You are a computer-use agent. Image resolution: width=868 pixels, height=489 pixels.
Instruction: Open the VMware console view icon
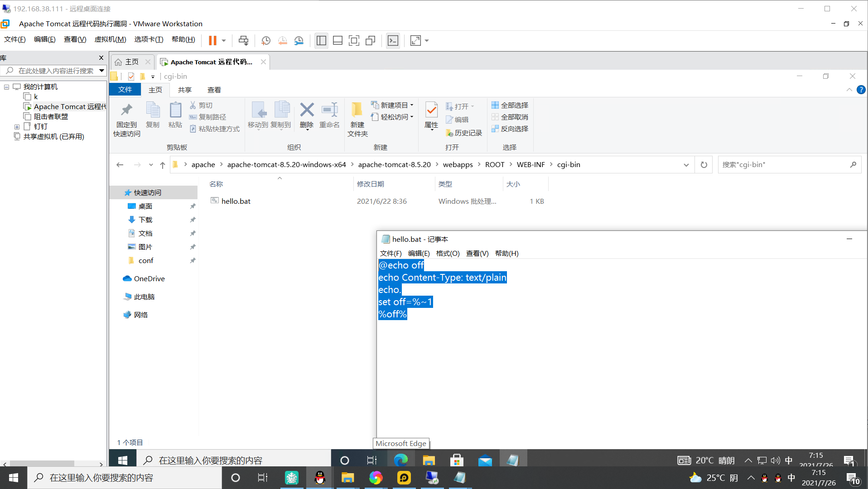click(x=393, y=41)
